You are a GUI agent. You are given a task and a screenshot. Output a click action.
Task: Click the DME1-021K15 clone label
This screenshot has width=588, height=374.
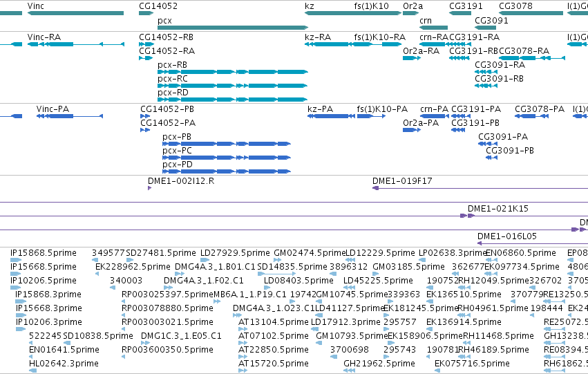[x=498, y=209]
